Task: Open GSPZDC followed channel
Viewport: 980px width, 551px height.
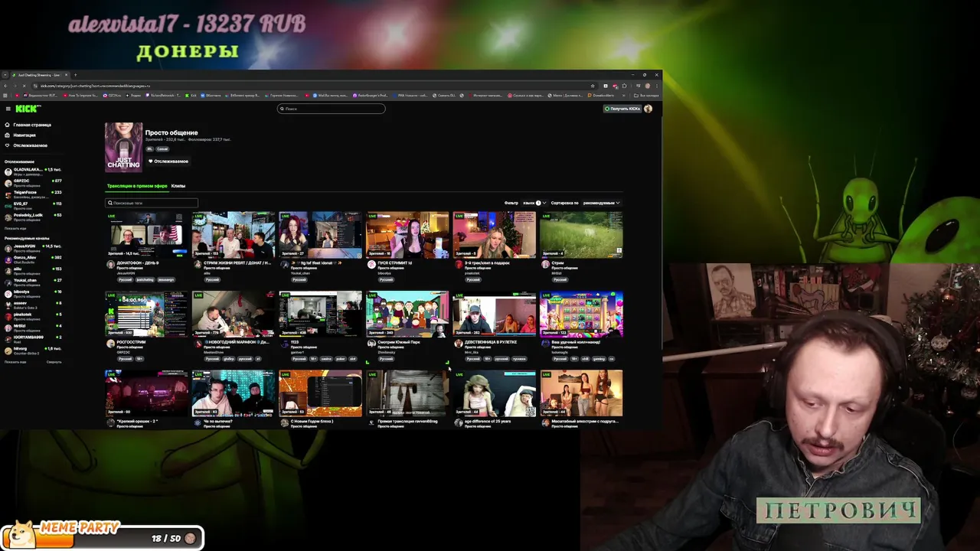Action: click(33, 183)
